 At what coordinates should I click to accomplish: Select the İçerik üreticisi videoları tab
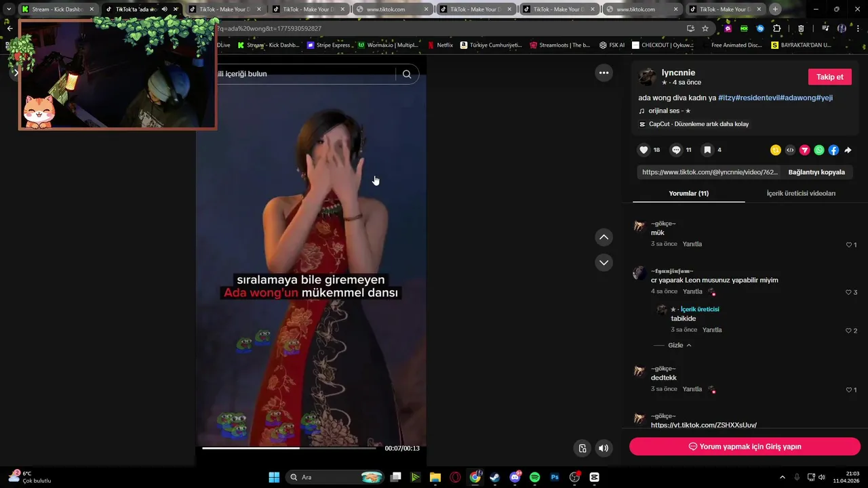(x=801, y=193)
